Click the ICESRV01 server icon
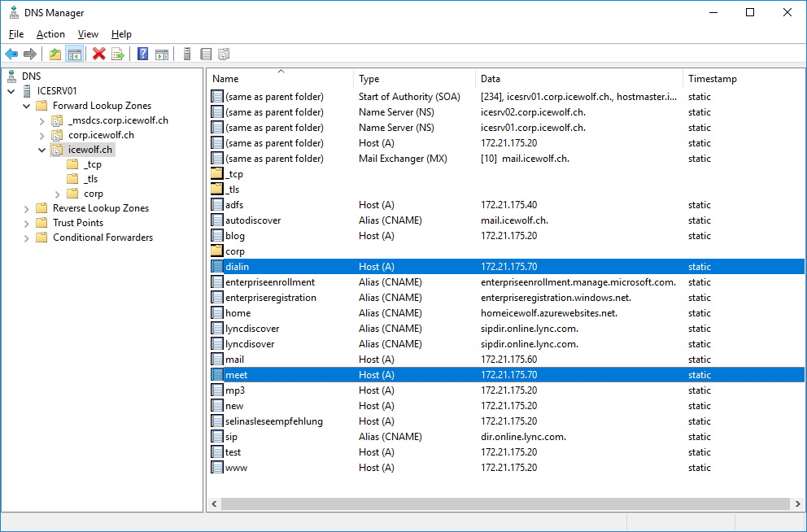Viewport: 807px width, 532px height. [x=28, y=91]
